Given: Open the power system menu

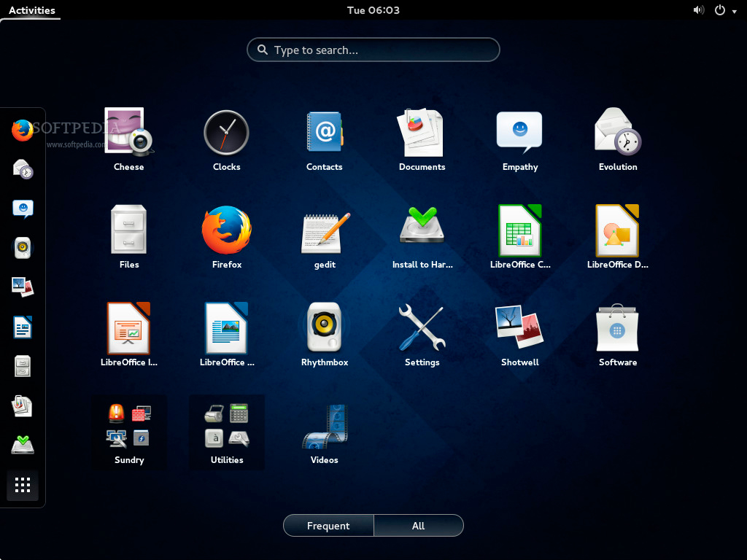Looking at the screenshot, I should click(724, 10).
